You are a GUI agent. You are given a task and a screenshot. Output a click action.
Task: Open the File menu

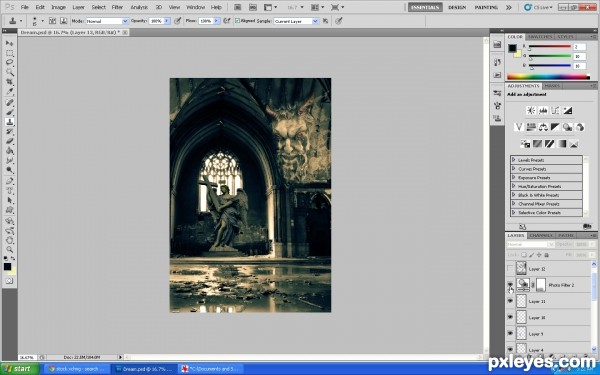coord(24,7)
